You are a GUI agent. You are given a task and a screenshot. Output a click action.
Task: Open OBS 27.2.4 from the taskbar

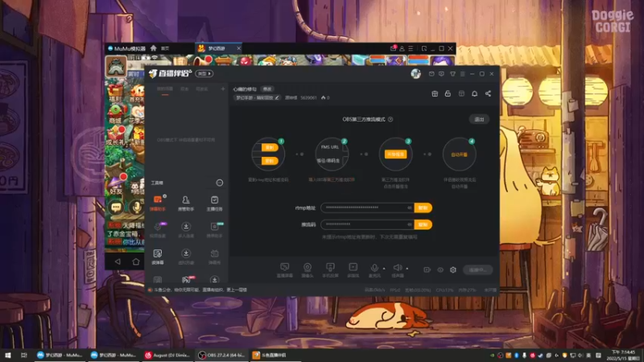pos(222,355)
